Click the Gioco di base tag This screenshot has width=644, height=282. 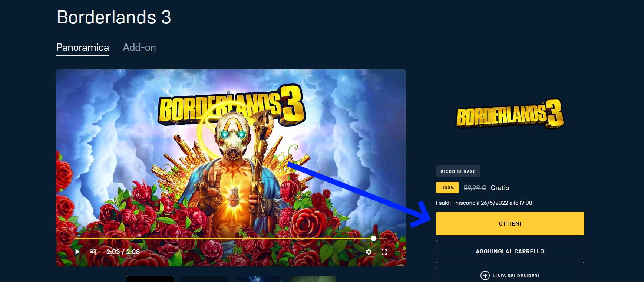(x=458, y=171)
